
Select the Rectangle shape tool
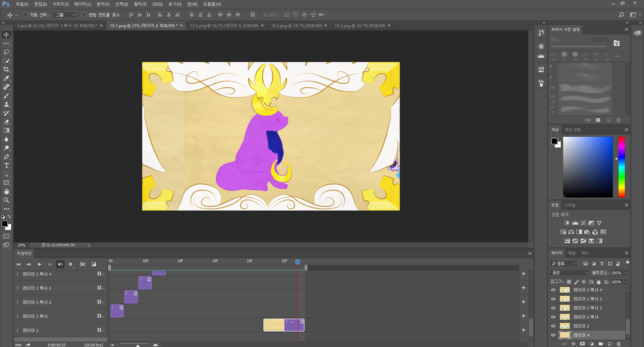(6, 183)
